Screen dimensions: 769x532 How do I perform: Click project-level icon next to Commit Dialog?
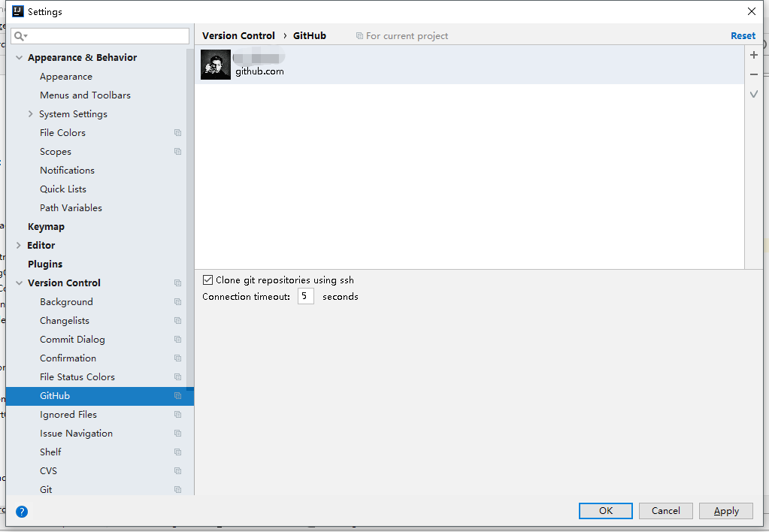click(177, 340)
